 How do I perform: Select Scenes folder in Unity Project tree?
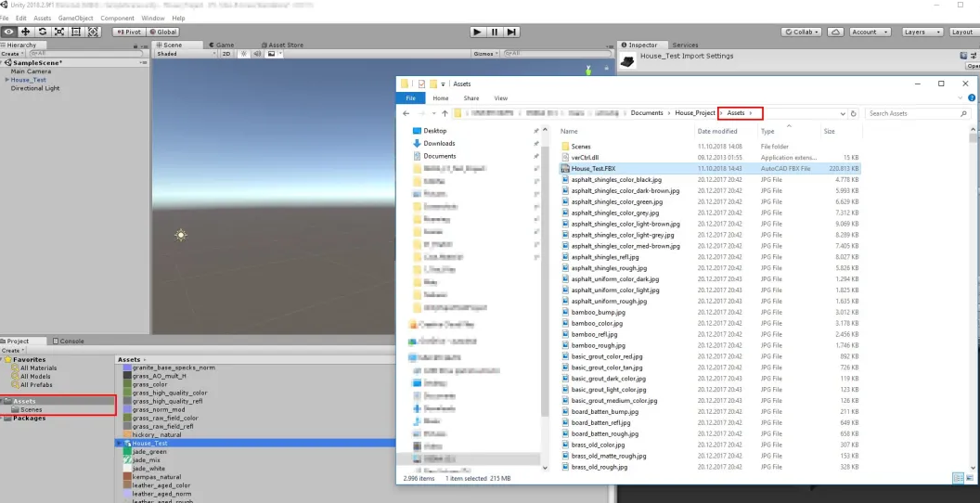tap(31, 410)
